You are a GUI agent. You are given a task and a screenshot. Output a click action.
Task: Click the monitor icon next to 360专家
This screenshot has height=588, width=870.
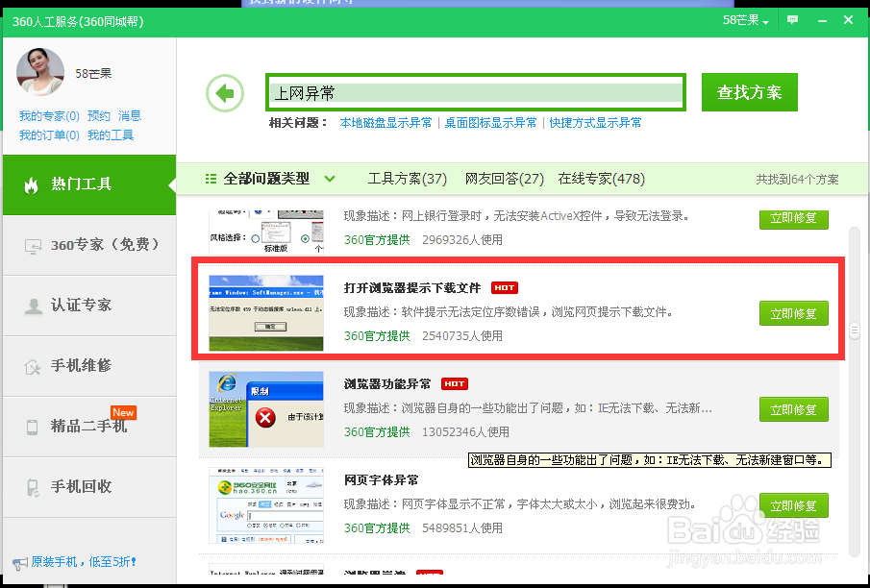tap(33, 246)
